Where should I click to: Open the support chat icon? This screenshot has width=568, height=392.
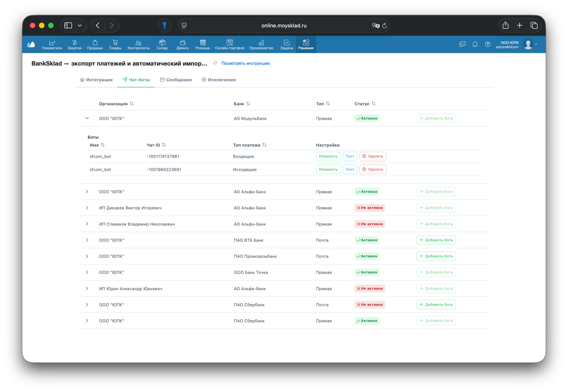coord(462,44)
